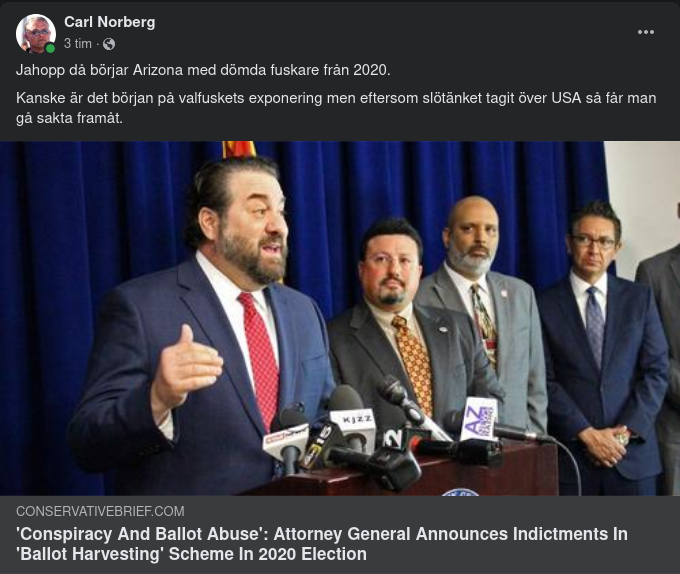This screenshot has height=574, width=680.
Task: Click the AZ microphone flag in photo
Action: (x=479, y=420)
